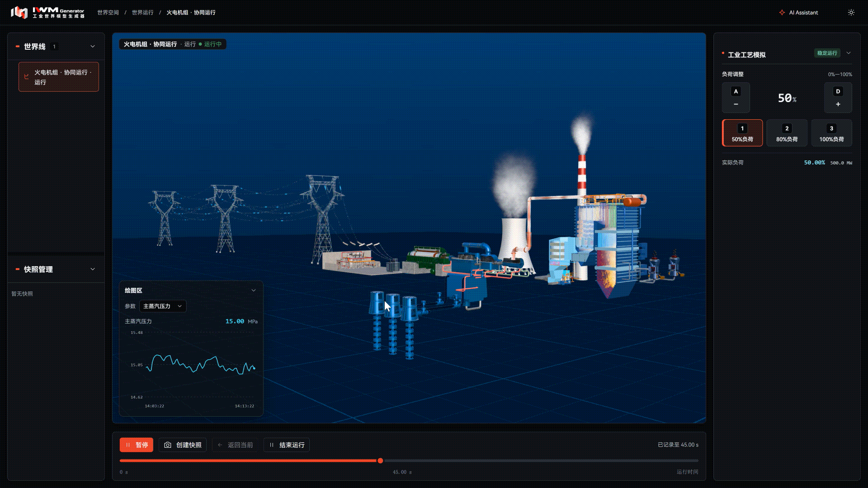Click the 500.0 MW power value

pyautogui.click(x=841, y=163)
